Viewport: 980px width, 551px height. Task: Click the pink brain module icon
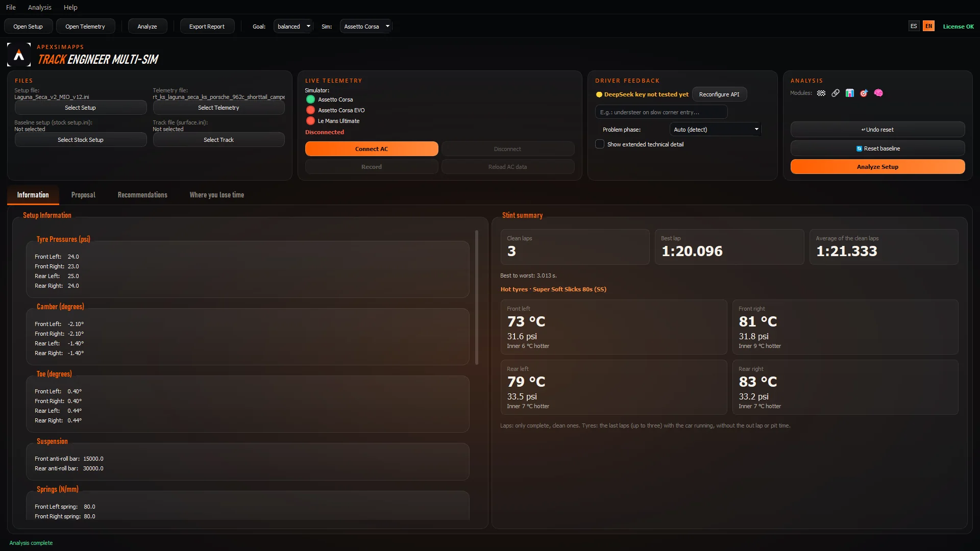point(878,93)
